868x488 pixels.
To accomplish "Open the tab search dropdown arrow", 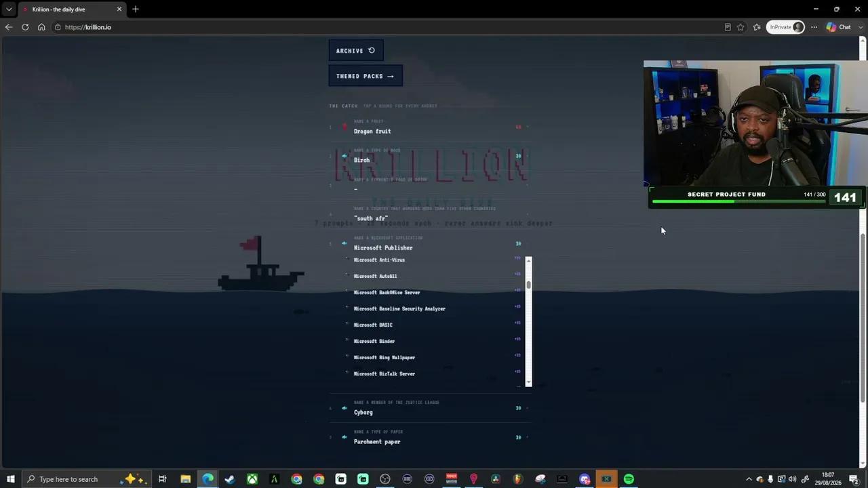I will point(9,9).
